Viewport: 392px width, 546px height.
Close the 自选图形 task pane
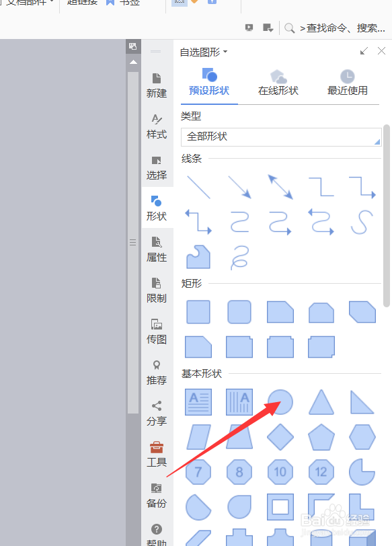381,51
